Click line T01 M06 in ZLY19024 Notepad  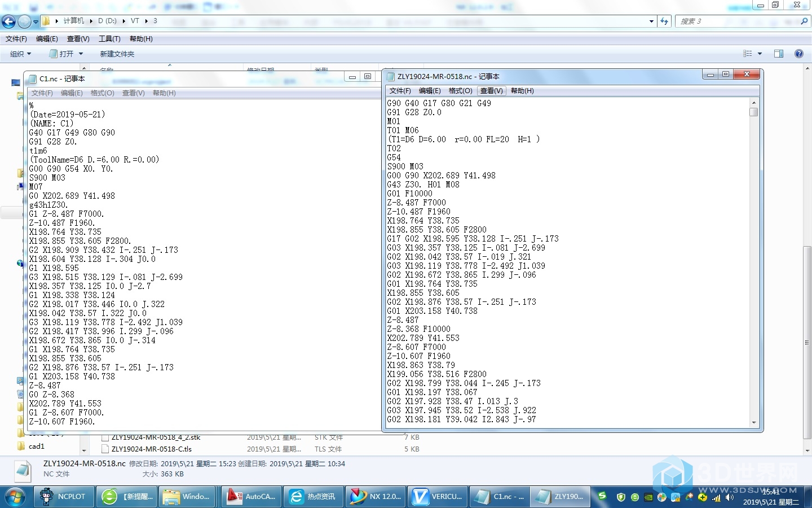pos(403,130)
